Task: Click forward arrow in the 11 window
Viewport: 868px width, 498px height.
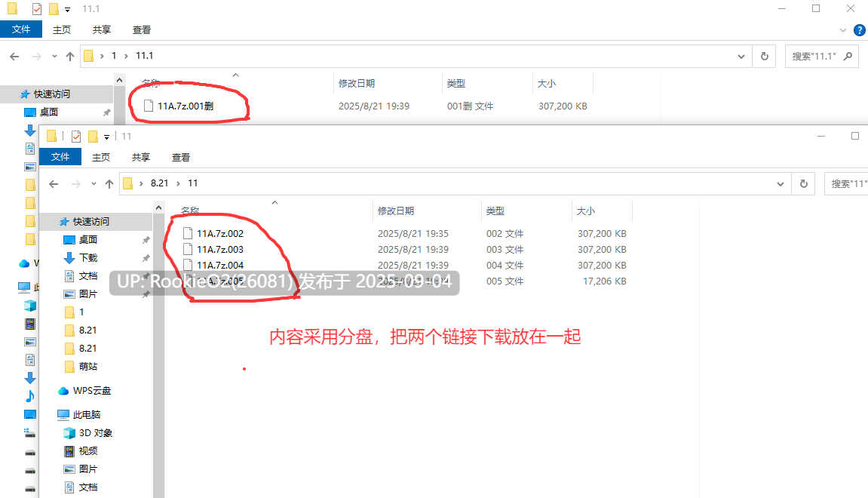Action: 76,183
